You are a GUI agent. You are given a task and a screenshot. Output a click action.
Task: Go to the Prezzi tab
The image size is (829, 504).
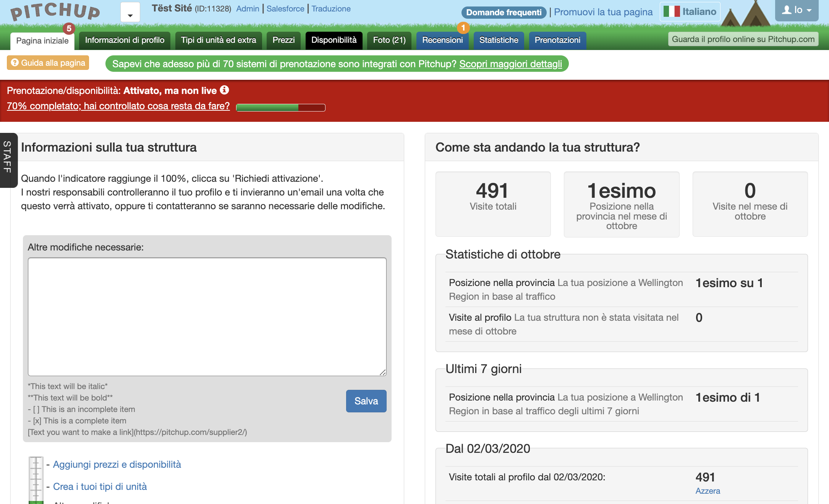coord(283,40)
